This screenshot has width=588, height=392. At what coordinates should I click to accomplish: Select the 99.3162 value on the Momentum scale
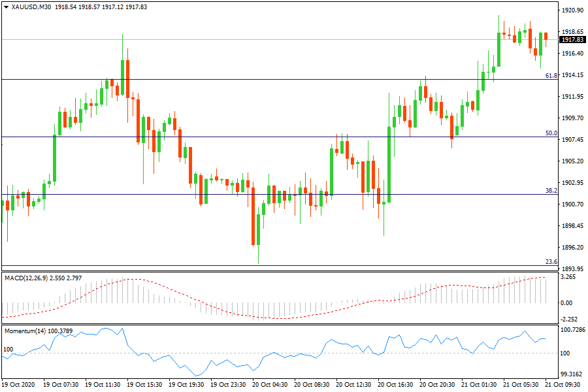tap(572, 374)
